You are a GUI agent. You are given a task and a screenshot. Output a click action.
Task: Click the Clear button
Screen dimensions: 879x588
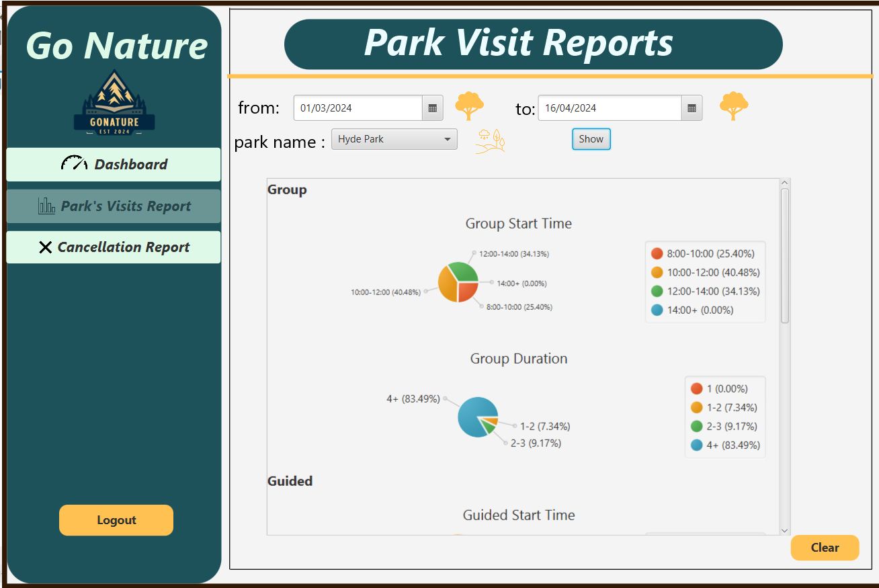coord(825,548)
